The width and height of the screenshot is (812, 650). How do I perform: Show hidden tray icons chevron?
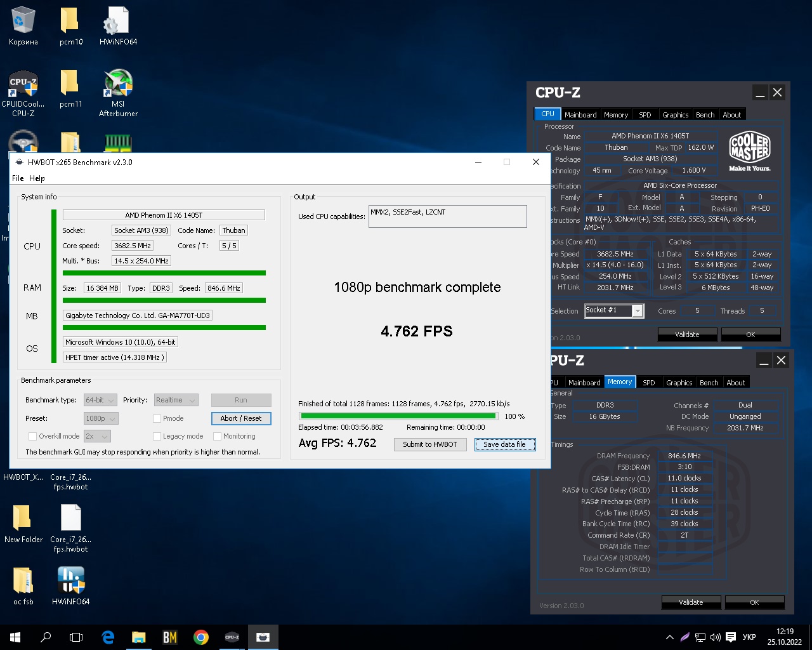pyautogui.click(x=669, y=637)
